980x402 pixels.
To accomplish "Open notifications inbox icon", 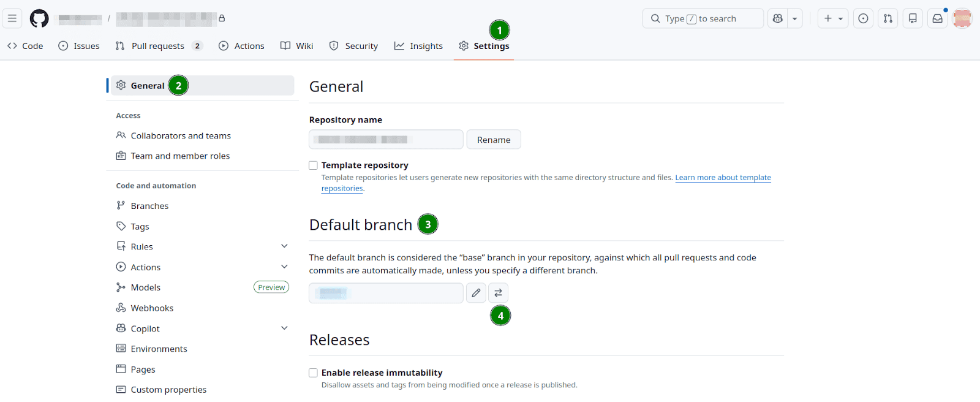I will tap(938, 18).
